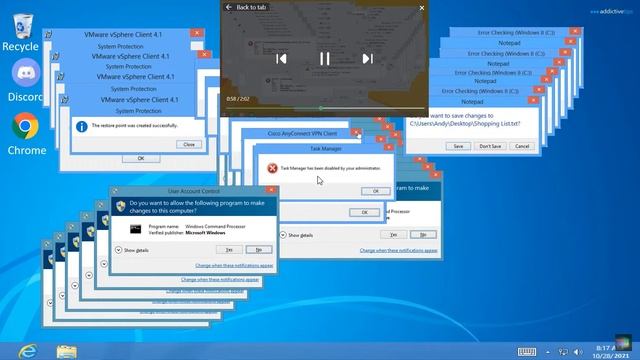Pause the video in the overlay player

(x=324, y=59)
